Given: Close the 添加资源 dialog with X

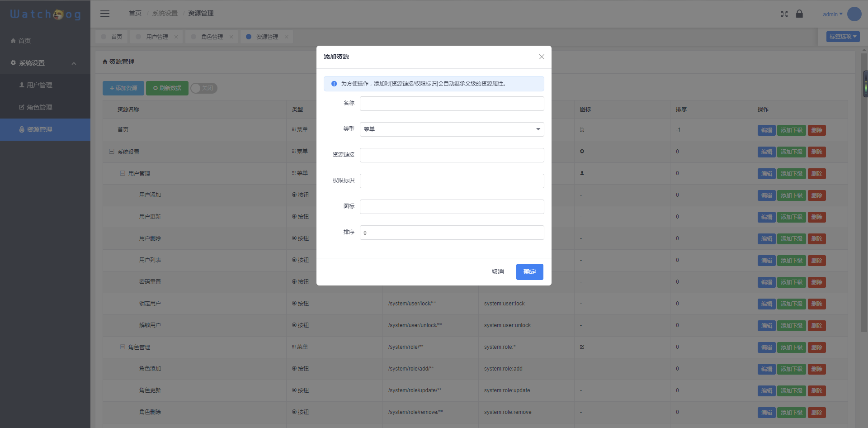Looking at the screenshot, I should click(542, 57).
